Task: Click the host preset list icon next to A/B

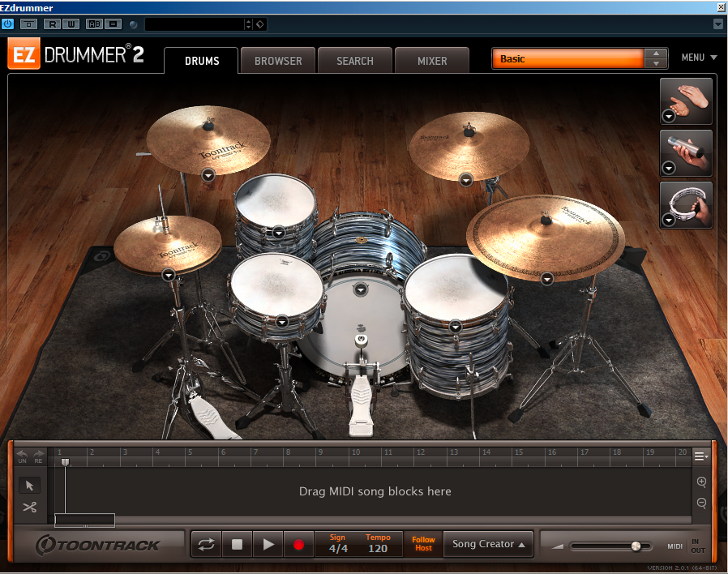Action: (113, 24)
